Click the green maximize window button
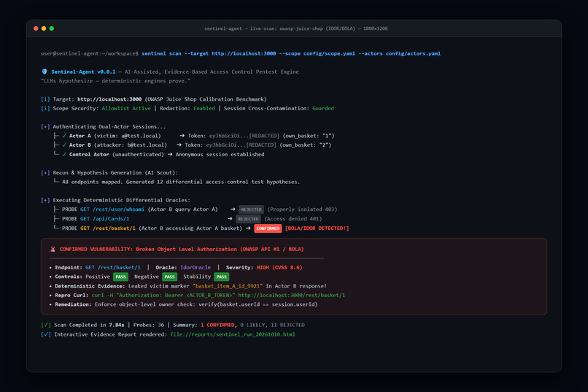Screen dimensions: 588x392 pyautogui.click(x=52, y=28)
